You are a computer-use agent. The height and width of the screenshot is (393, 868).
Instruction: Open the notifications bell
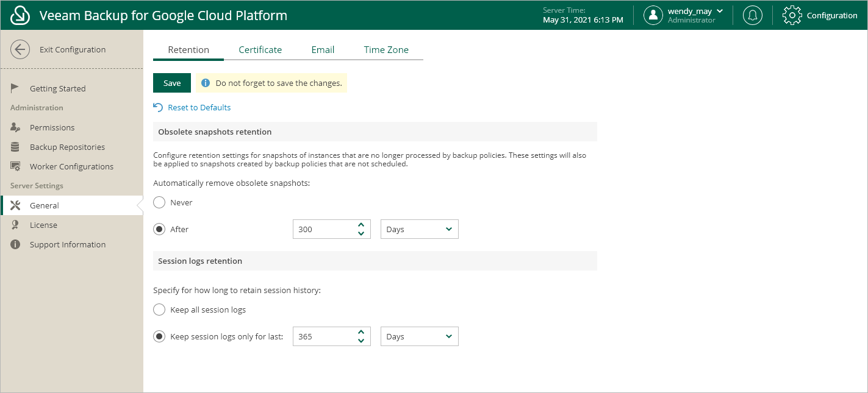click(x=753, y=15)
